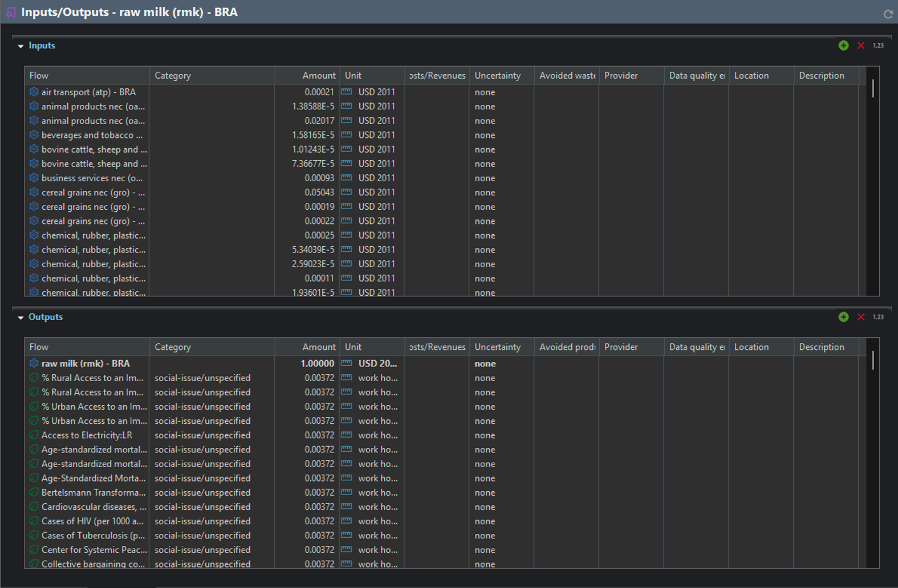Select the 'Cases of Tuberculosis' output flow
Viewport: 898px width, 588px height.
(94, 536)
